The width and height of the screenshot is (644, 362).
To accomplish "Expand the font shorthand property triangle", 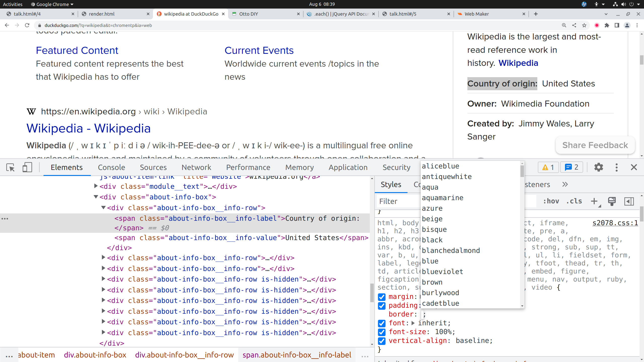I will 413,323.
